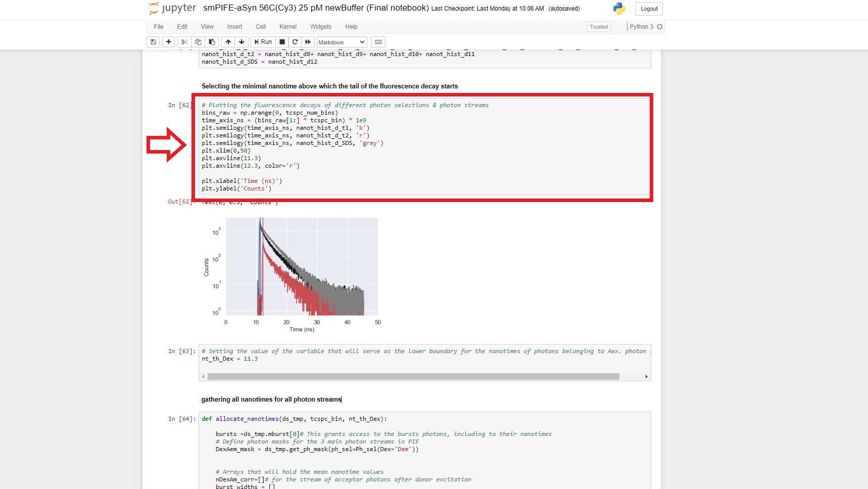The height and width of the screenshot is (489, 868).
Task: Click the In [64] cell prompt
Action: tap(181, 419)
